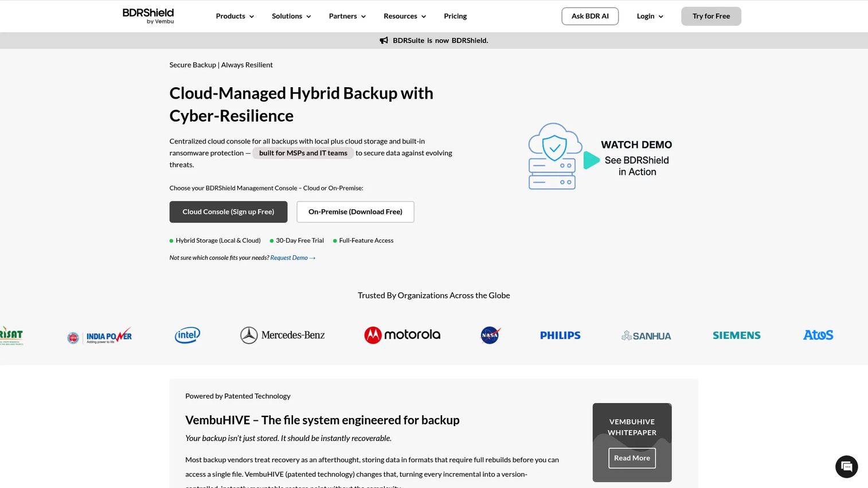Click Cloud Console (Sign up Free) button
Viewport: 868px width, 488px height.
point(228,212)
